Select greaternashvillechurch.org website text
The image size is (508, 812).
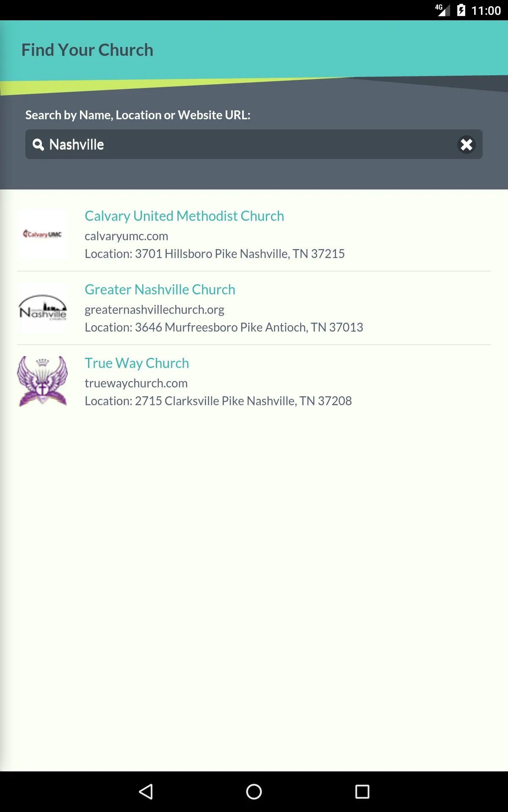click(x=155, y=310)
